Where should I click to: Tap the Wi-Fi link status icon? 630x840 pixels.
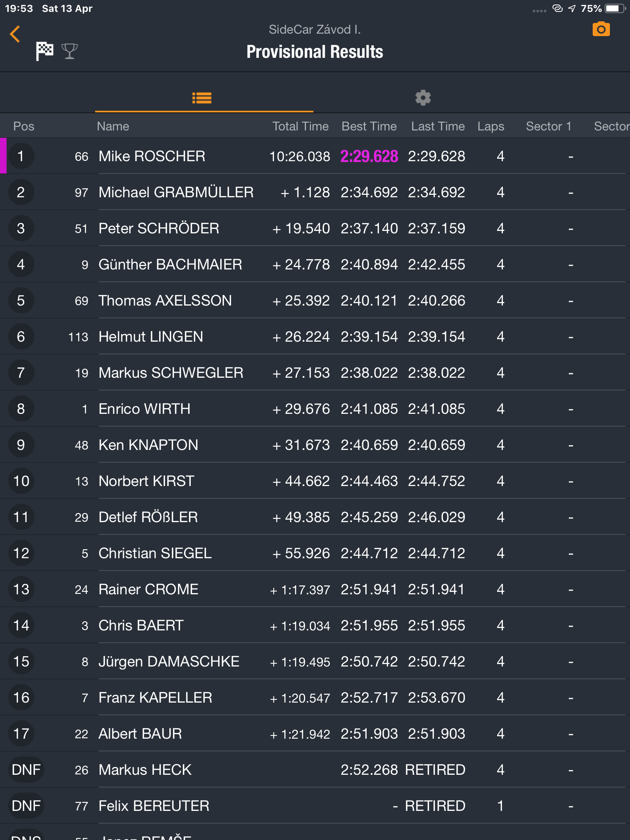557,9
